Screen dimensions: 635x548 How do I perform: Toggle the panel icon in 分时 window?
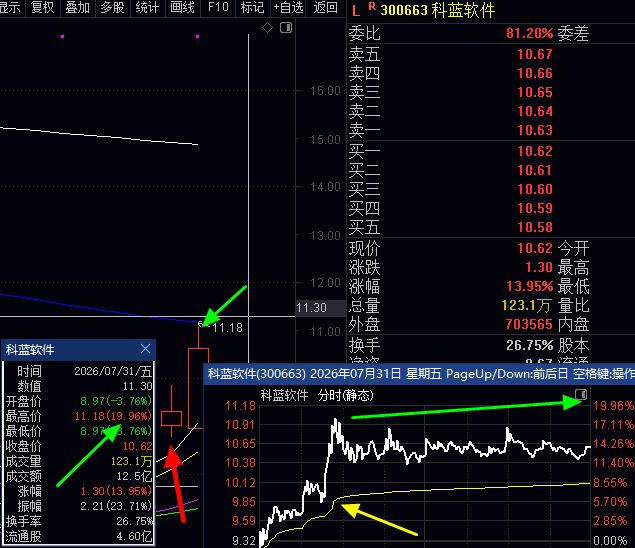tap(581, 394)
